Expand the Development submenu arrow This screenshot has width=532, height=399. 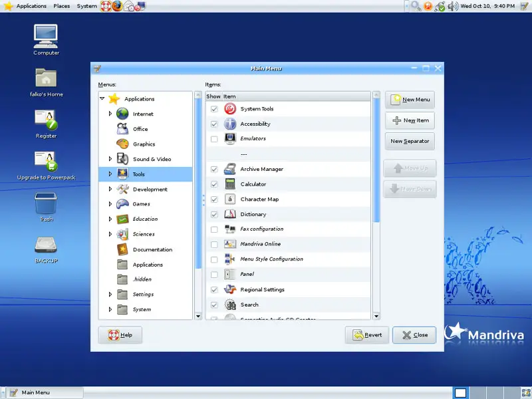pyautogui.click(x=110, y=189)
